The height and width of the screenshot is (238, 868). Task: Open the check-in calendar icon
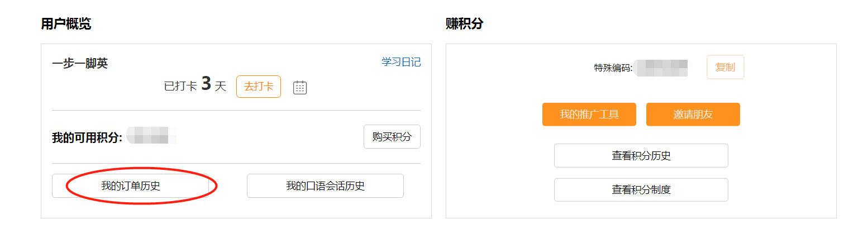(300, 87)
